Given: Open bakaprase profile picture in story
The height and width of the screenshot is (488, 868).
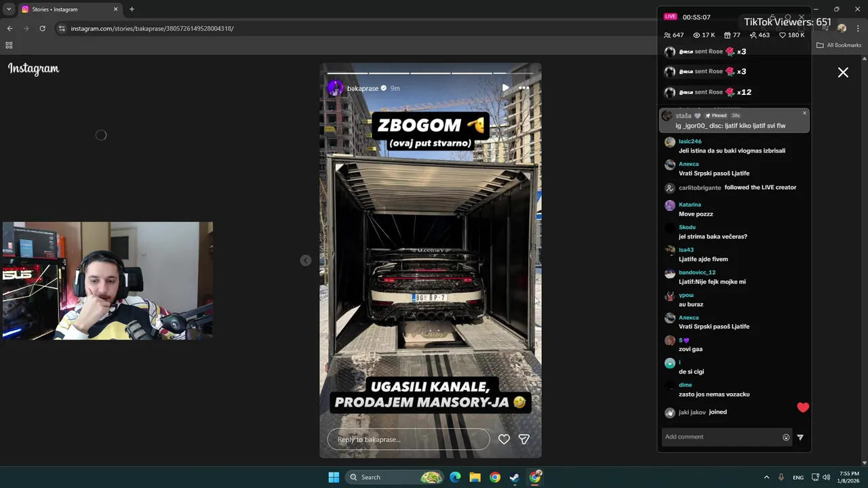Looking at the screenshot, I should (335, 88).
